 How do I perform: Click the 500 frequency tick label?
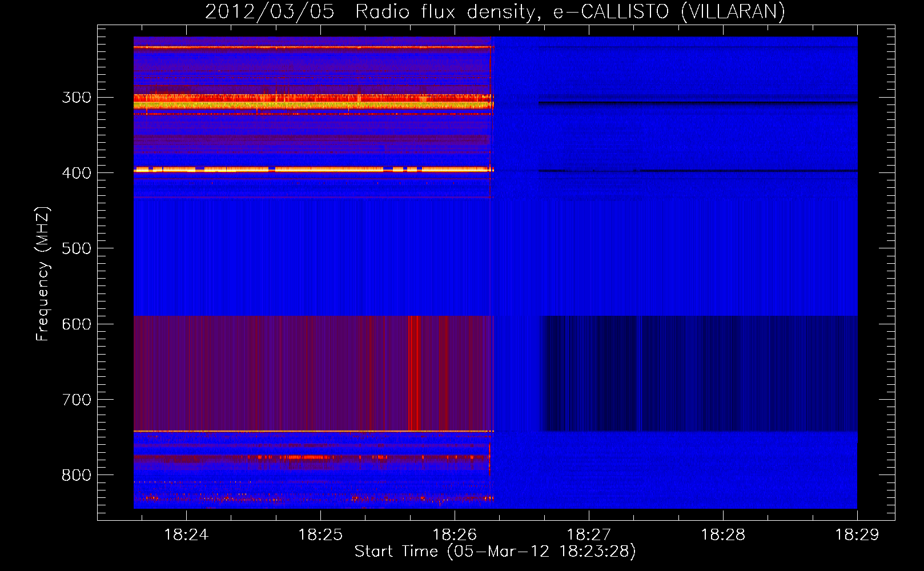point(77,248)
